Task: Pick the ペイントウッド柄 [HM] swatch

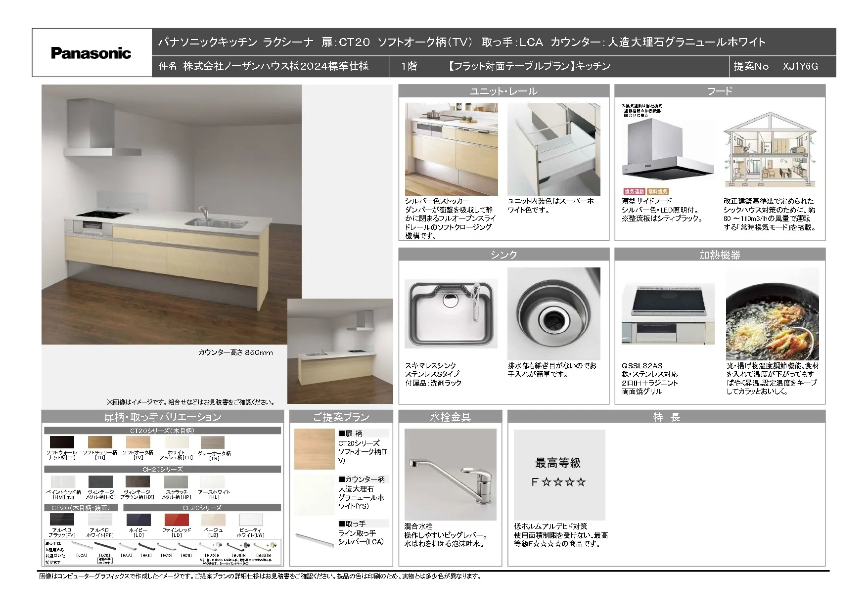Action: pos(63,482)
